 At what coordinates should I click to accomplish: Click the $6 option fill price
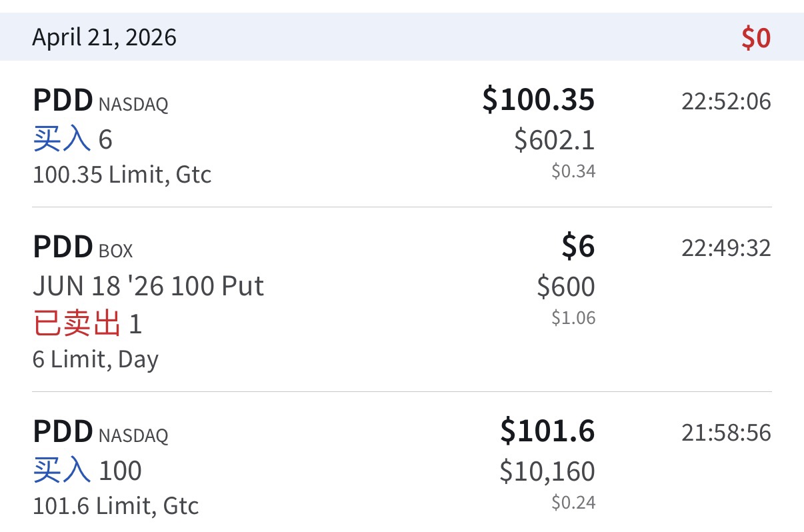click(x=577, y=247)
